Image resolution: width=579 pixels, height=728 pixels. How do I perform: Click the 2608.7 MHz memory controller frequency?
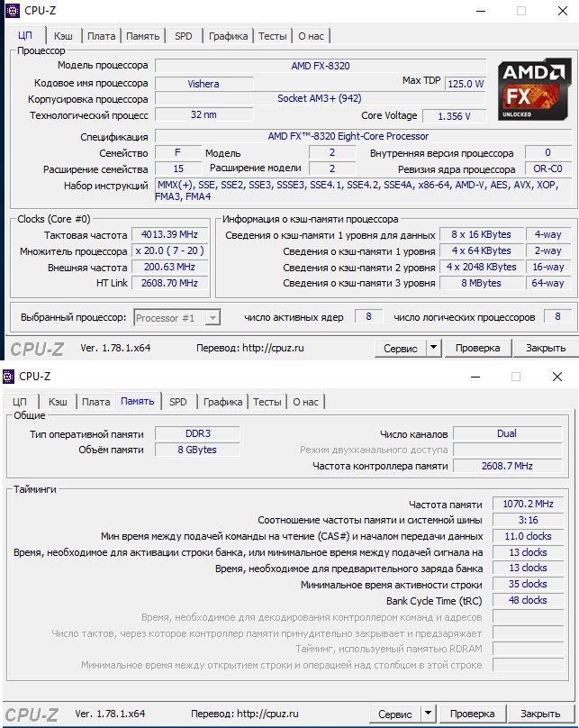(x=507, y=466)
